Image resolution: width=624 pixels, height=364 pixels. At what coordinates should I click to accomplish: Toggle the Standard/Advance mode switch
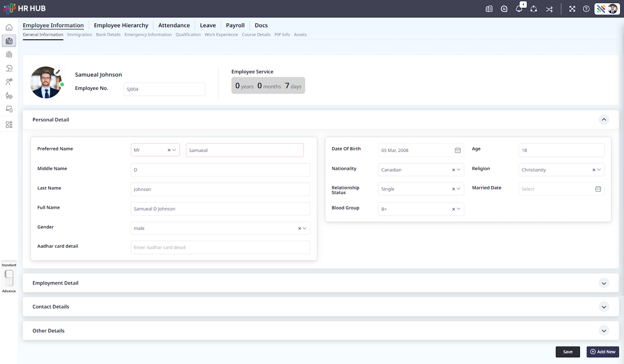coord(9,278)
